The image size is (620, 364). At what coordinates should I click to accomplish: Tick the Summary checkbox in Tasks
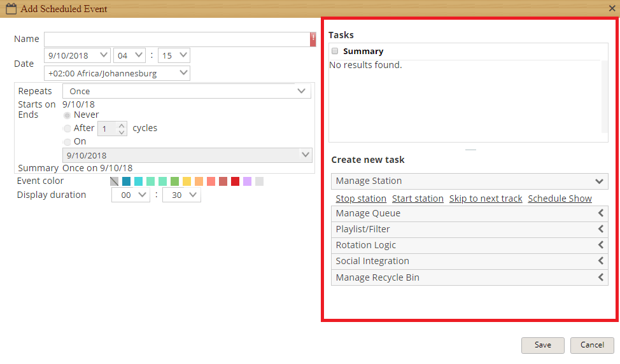[x=335, y=51]
